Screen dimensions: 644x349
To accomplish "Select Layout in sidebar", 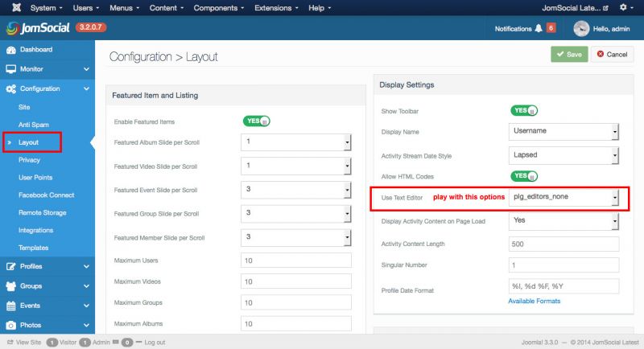I will pos(28,142).
